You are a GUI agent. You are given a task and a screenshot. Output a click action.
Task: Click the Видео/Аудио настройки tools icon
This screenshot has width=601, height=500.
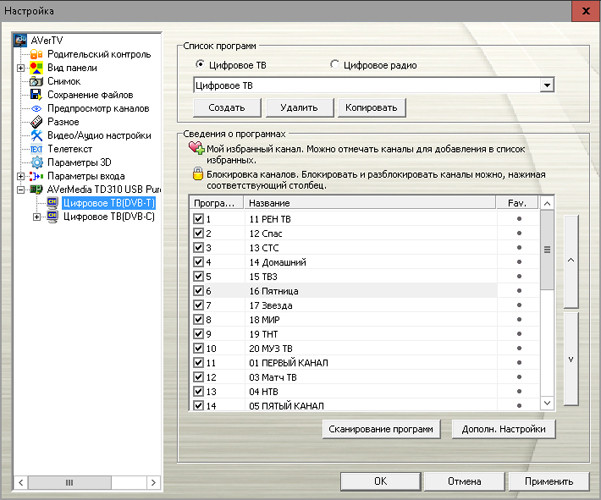(37, 135)
